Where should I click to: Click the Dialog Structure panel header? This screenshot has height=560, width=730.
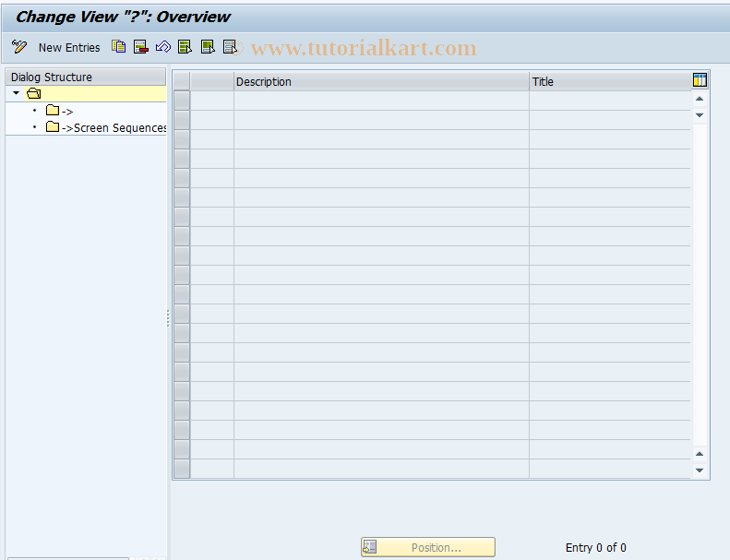tap(86, 77)
